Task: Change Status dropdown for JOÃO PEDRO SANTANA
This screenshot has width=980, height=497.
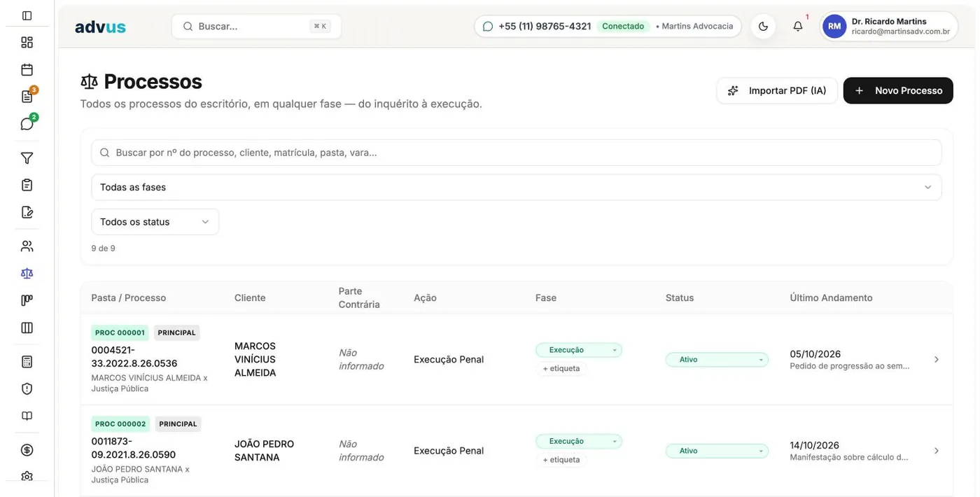Action: (x=717, y=451)
